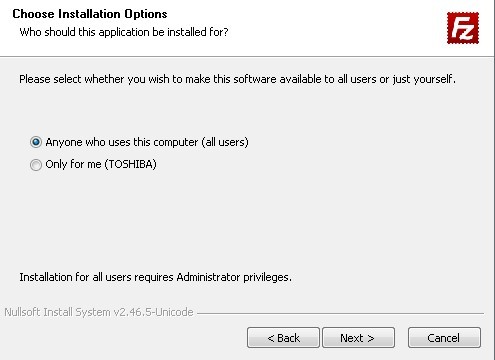
Task: Click the FileZilla logo icon
Action: tap(463, 28)
